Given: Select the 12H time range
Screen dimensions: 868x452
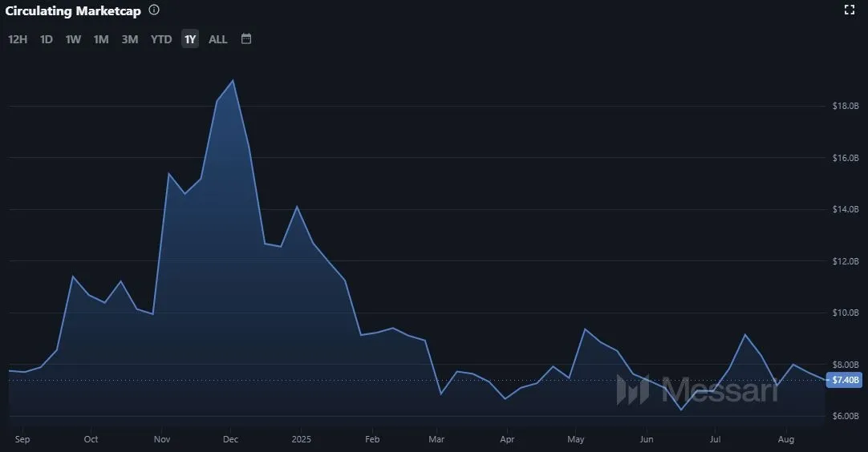Looking at the screenshot, I should coord(18,39).
